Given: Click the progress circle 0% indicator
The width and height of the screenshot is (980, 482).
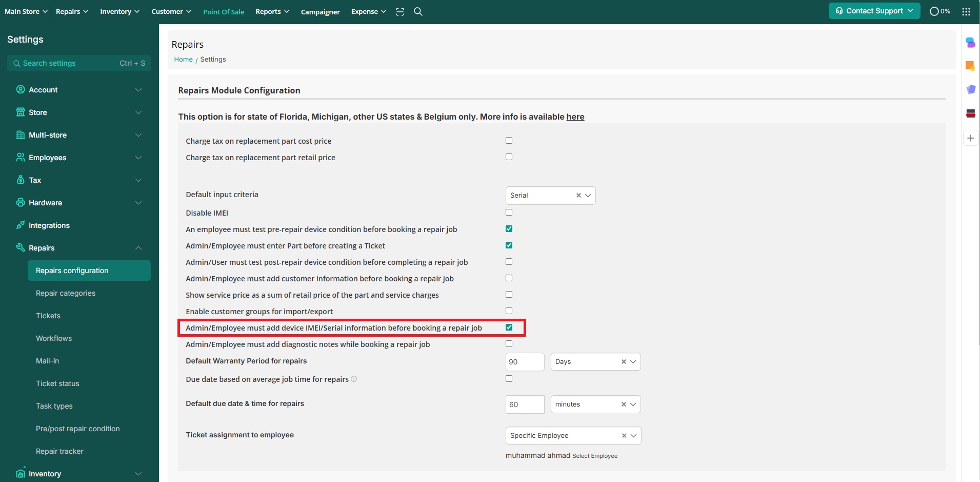Looking at the screenshot, I should tap(939, 11).
